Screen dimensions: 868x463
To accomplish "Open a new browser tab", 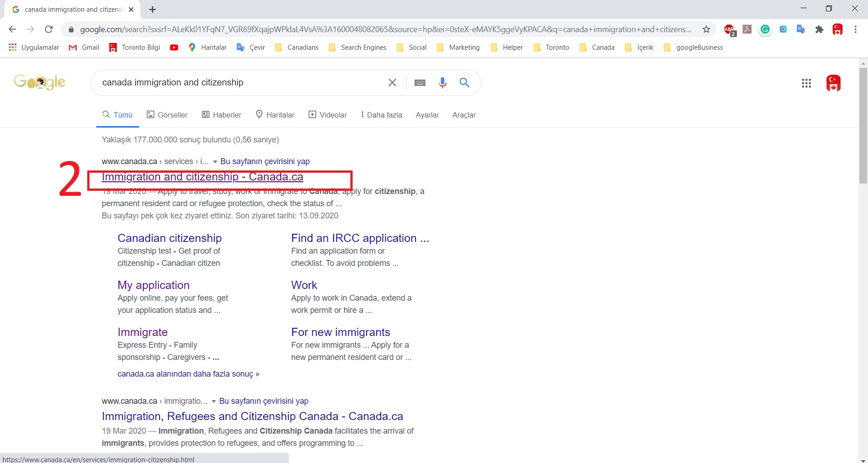I will coord(153,9).
